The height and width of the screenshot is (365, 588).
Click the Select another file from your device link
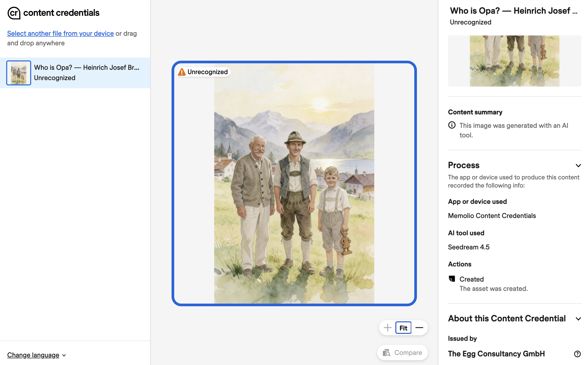[60, 33]
